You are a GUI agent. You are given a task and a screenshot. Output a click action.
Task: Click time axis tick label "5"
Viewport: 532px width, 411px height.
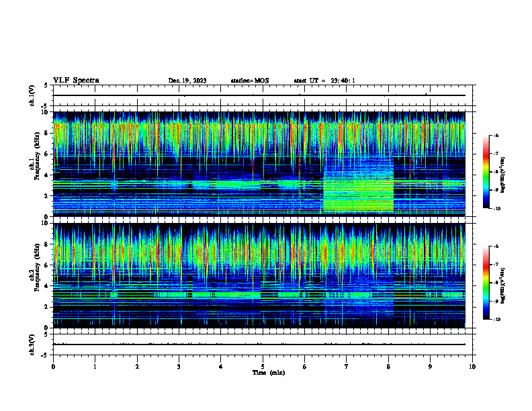[x=263, y=367]
